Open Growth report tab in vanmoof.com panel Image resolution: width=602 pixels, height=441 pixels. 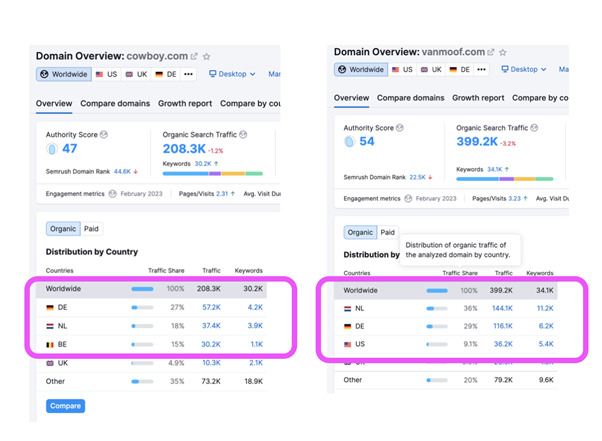(478, 98)
